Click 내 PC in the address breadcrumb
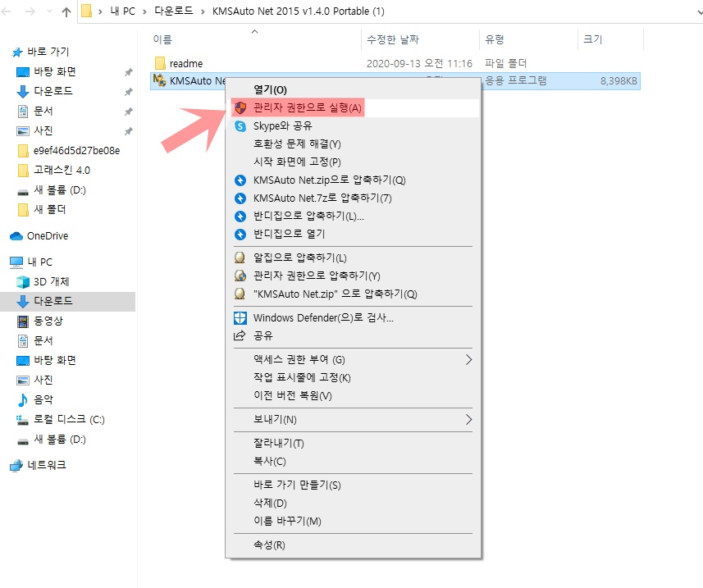 123,11
